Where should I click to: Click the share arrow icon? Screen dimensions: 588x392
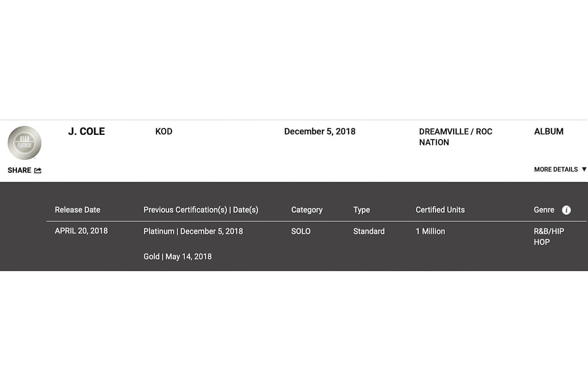[38, 170]
